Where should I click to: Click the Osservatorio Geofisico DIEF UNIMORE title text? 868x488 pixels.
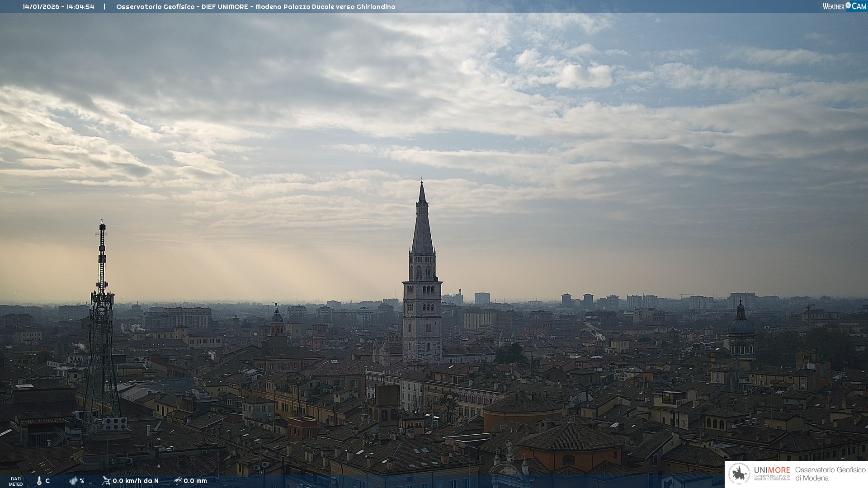click(182, 7)
